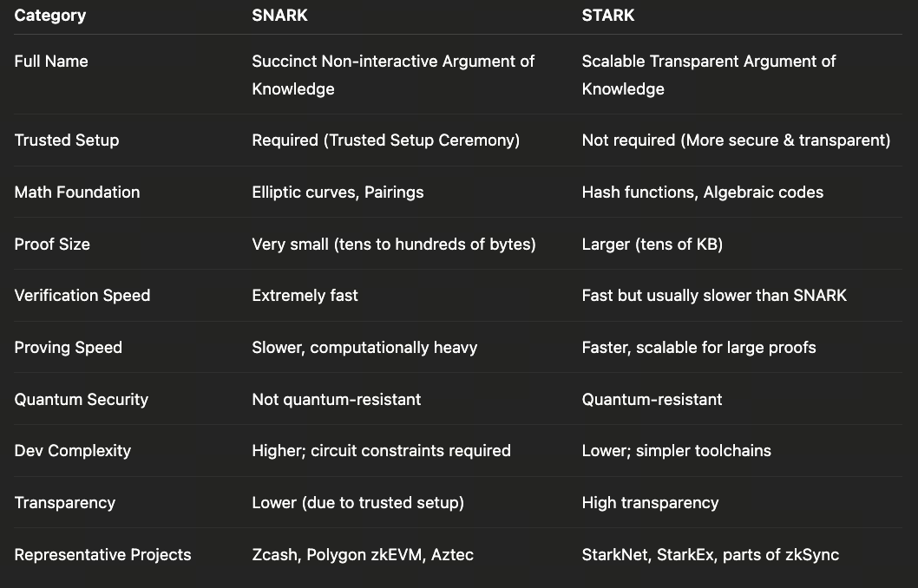Click the "Elliptic curves, Pairings" cell
The height and width of the screenshot is (588, 918).
coord(338,192)
